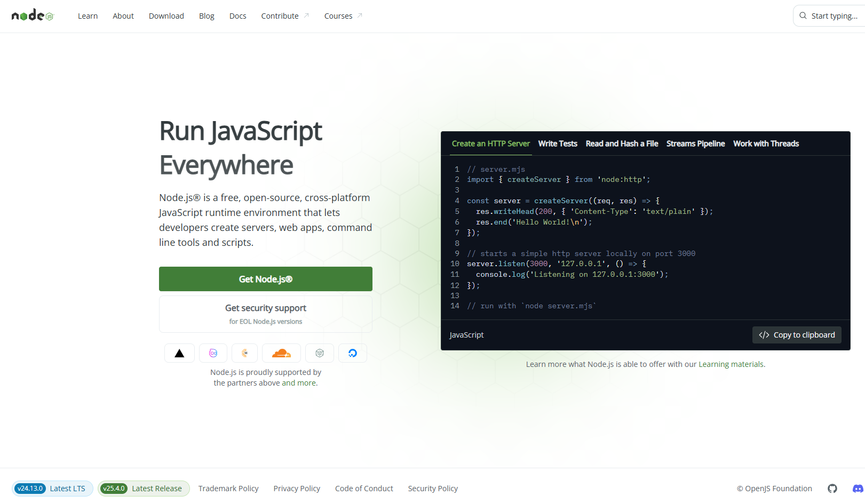865x504 pixels.
Task: Open the Download menu item
Action: (x=166, y=16)
